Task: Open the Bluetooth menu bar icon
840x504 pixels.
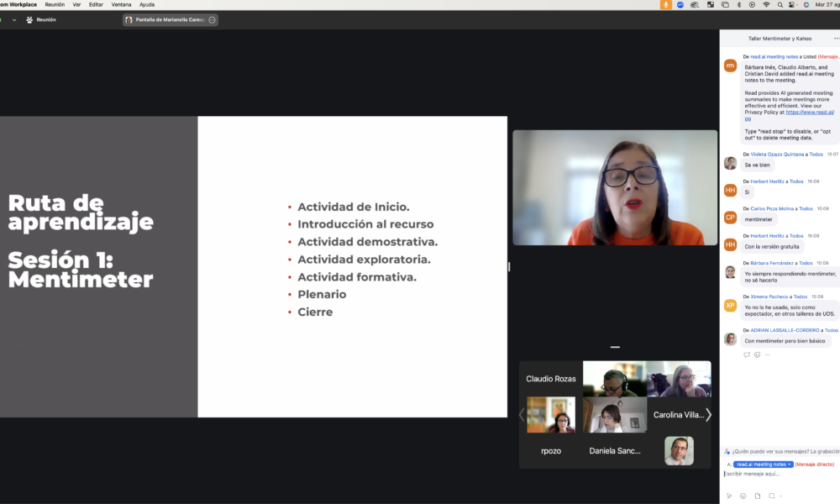Action: point(738,4)
